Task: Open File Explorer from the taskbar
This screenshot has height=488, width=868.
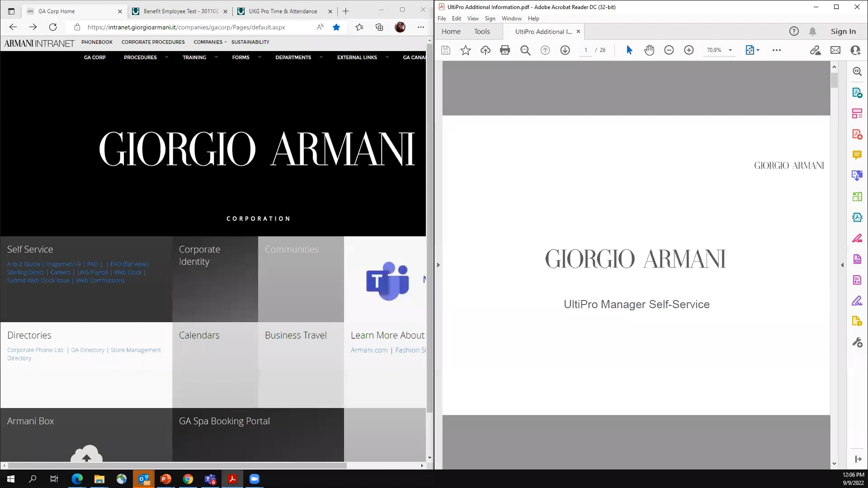Action: pyautogui.click(x=99, y=479)
